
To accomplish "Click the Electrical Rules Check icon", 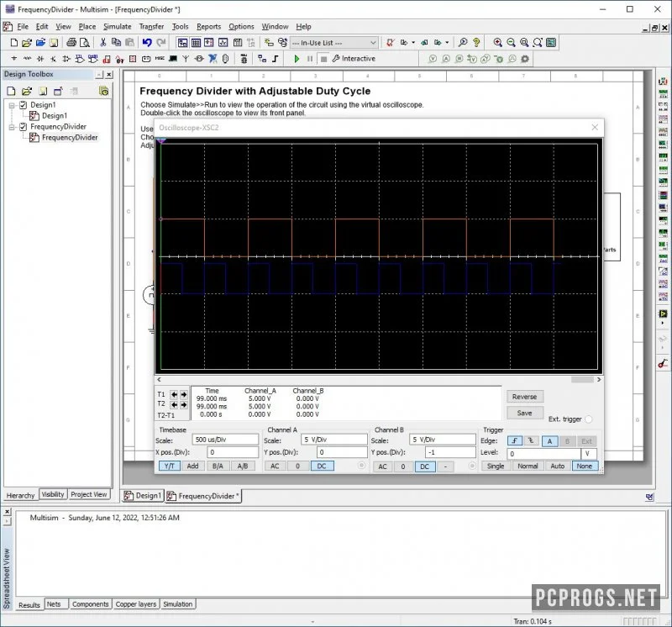I will (x=390, y=43).
